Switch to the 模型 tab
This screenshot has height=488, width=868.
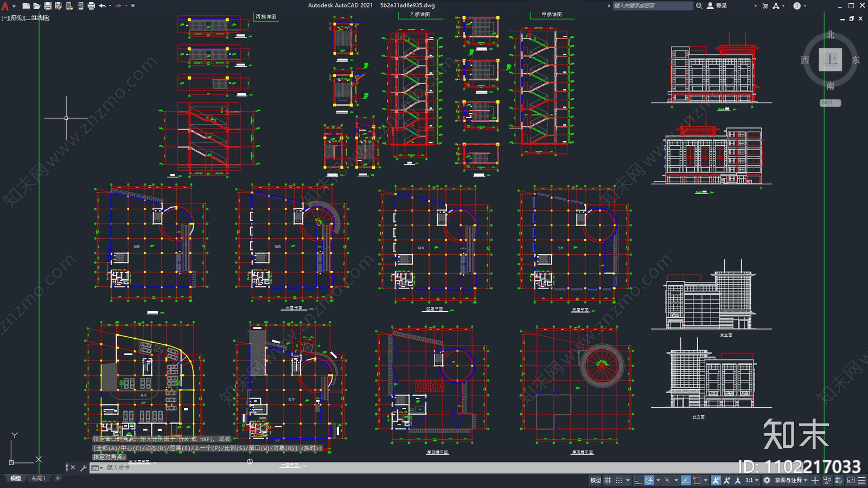pos(16,478)
